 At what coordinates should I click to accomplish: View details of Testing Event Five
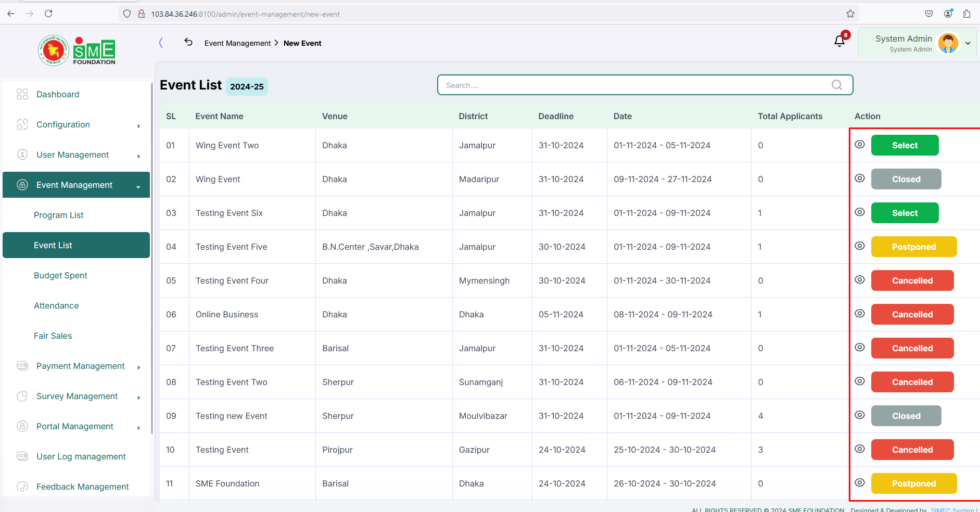pyautogui.click(x=860, y=246)
